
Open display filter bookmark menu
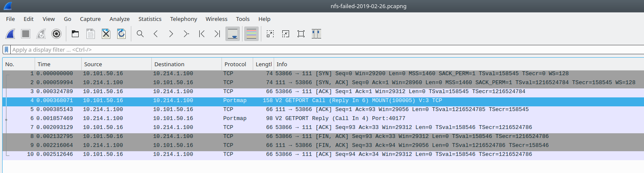[x=6, y=50]
